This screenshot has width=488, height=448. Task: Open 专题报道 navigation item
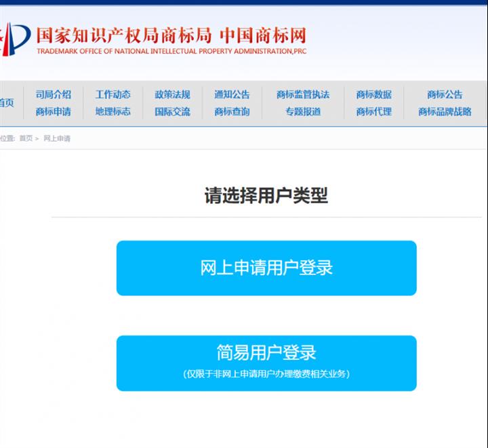tap(303, 112)
